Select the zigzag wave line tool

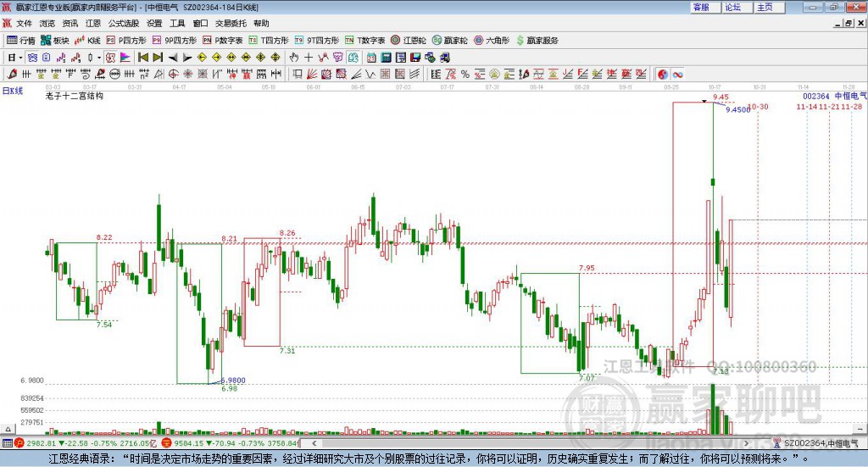[370, 74]
